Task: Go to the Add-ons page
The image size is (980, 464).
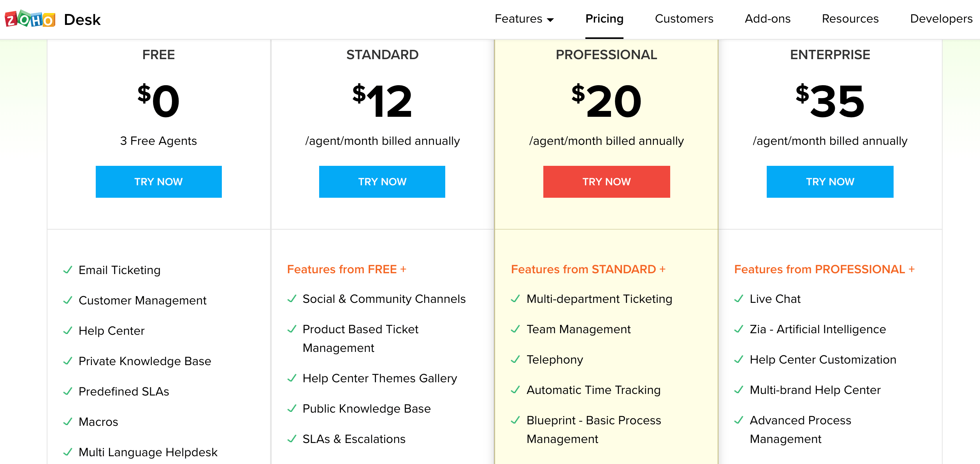Action: [767, 19]
